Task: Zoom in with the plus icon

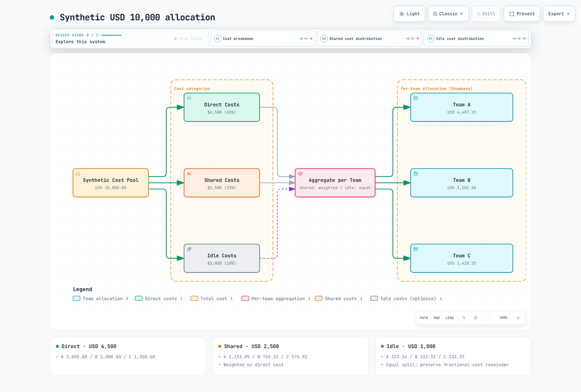Action: [x=518, y=318]
